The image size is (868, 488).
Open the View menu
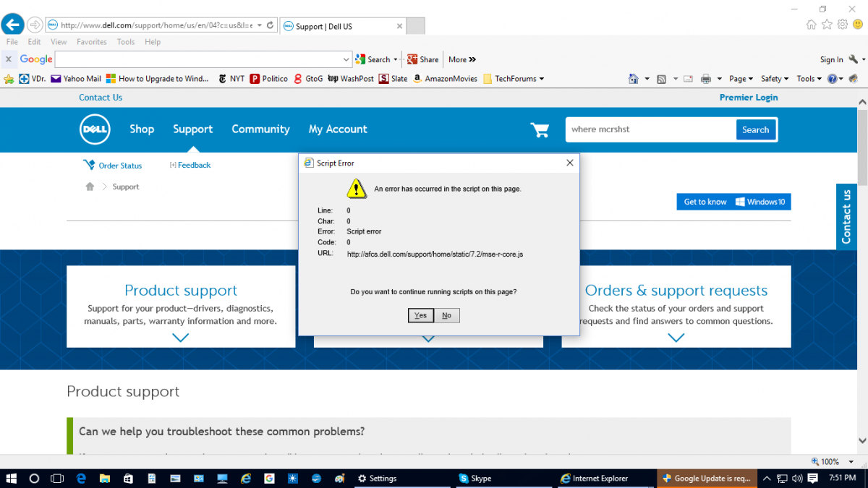click(59, 42)
